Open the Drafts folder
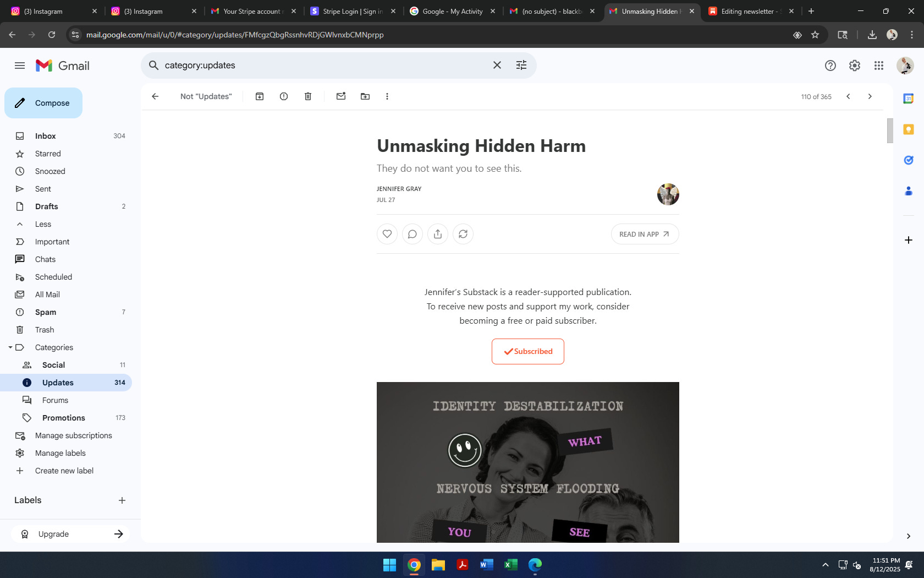 [x=66, y=206]
